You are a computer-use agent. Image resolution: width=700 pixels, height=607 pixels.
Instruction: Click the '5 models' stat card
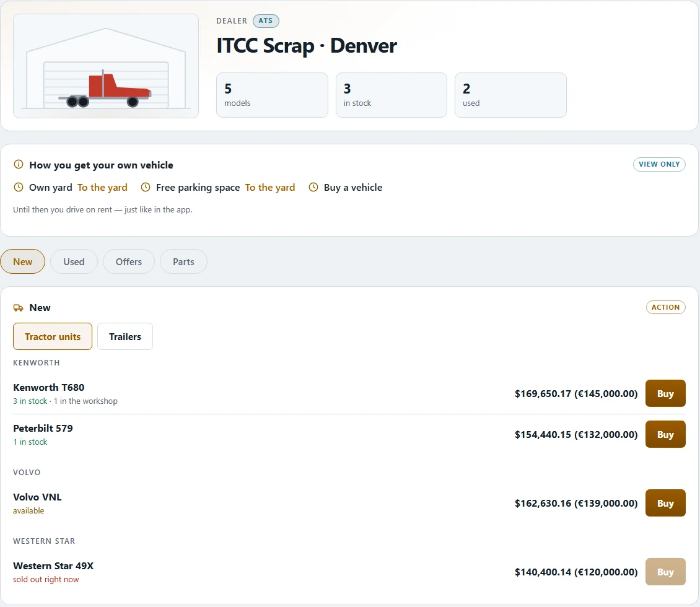(x=272, y=95)
